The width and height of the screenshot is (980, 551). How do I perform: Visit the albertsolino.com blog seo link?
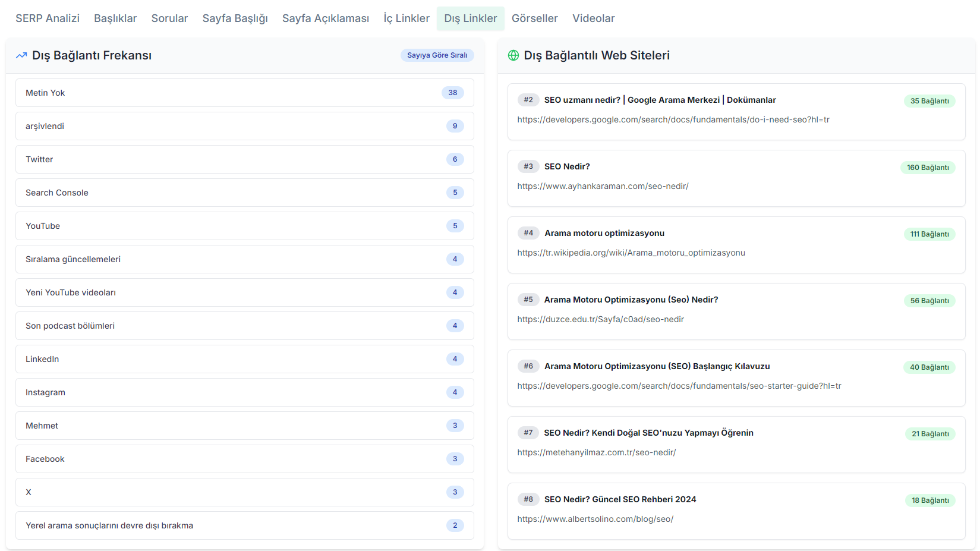(595, 519)
